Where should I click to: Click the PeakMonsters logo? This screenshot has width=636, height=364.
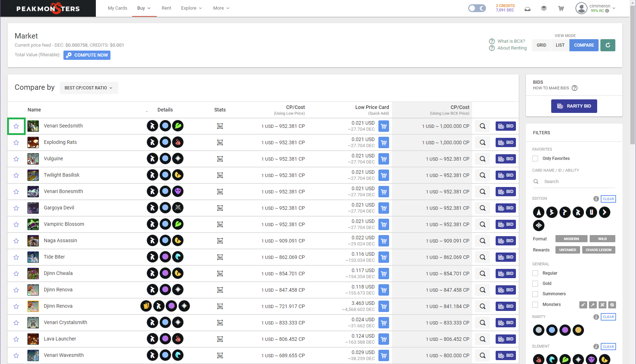[x=48, y=9]
